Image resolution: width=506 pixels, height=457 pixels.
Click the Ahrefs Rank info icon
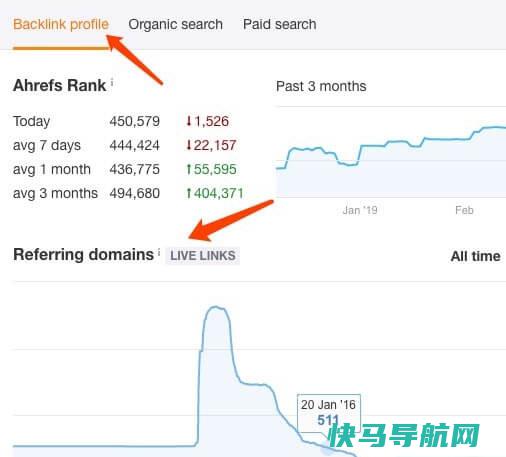112,82
